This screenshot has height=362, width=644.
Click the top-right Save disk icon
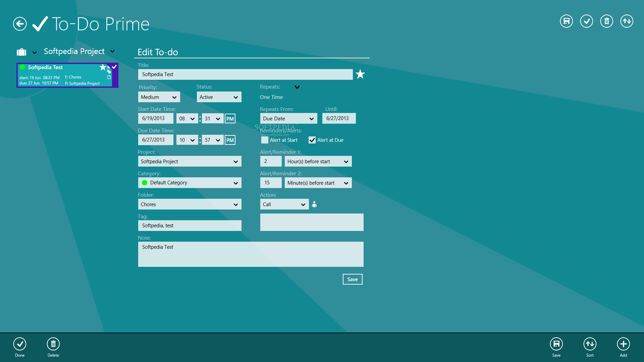[566, 21]
